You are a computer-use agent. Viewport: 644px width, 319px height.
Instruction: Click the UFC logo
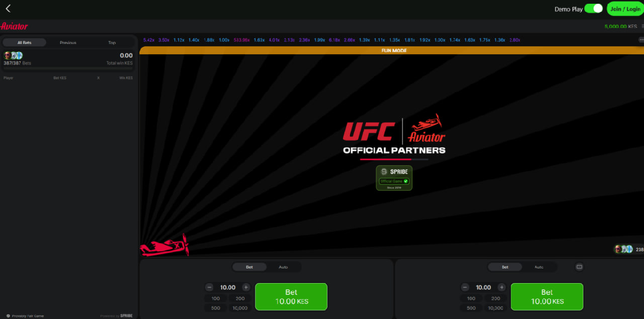369,132
